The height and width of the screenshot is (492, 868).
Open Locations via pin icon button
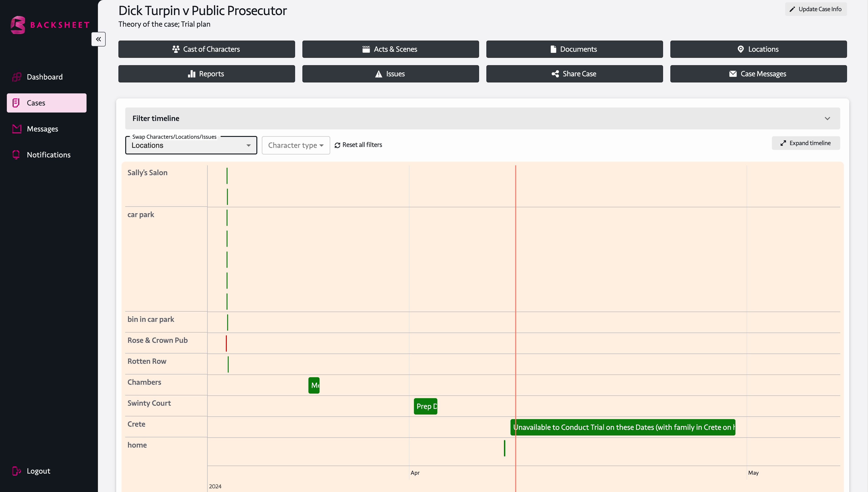(x=758, y=49)
